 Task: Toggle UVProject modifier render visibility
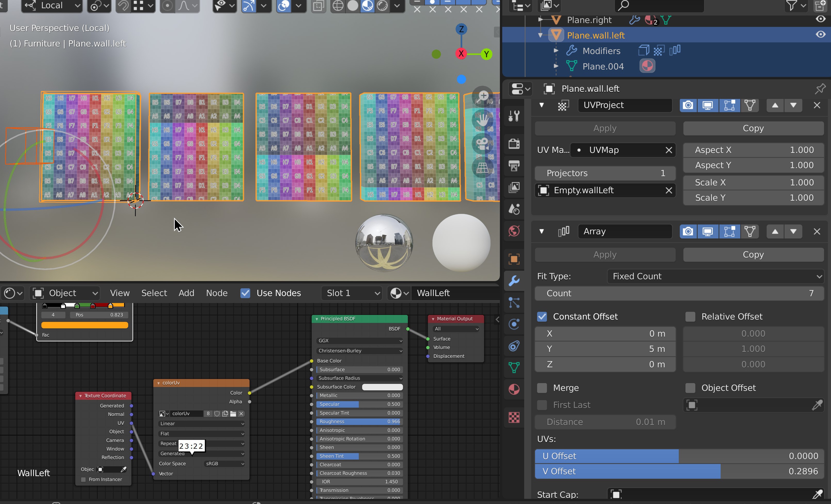[688, 105]
